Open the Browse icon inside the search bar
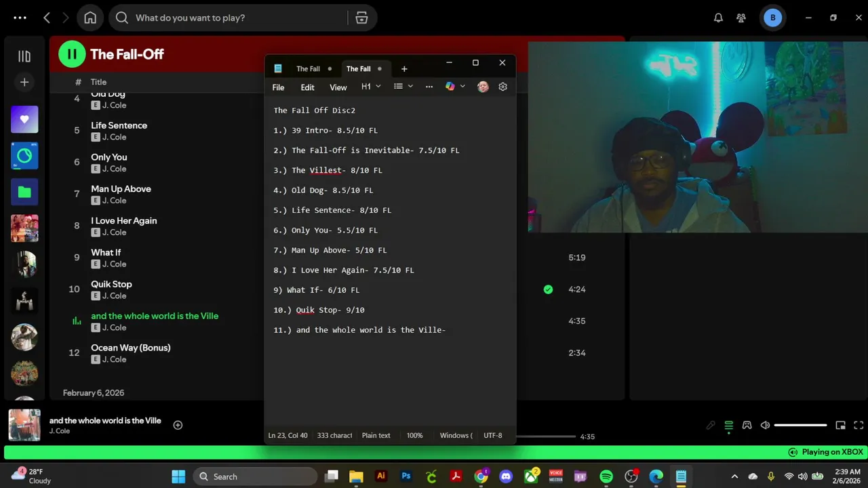The width and height of the screenshot is (868, 488). pos(361,18)
